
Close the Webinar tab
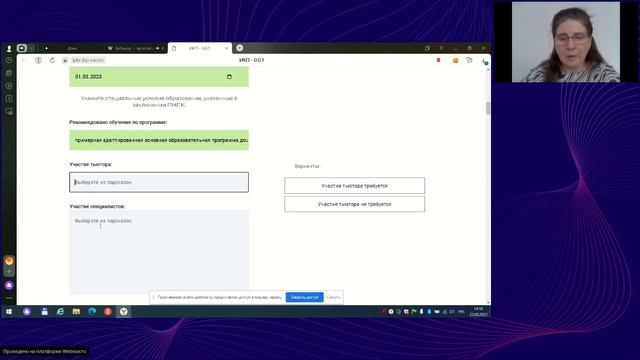click(162, 48)
